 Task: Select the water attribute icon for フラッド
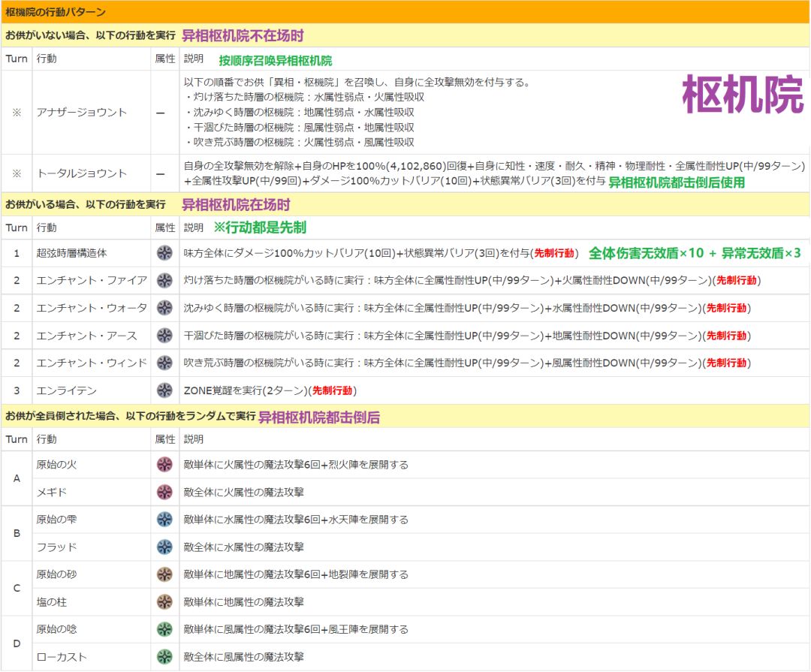tap(164, 547)
